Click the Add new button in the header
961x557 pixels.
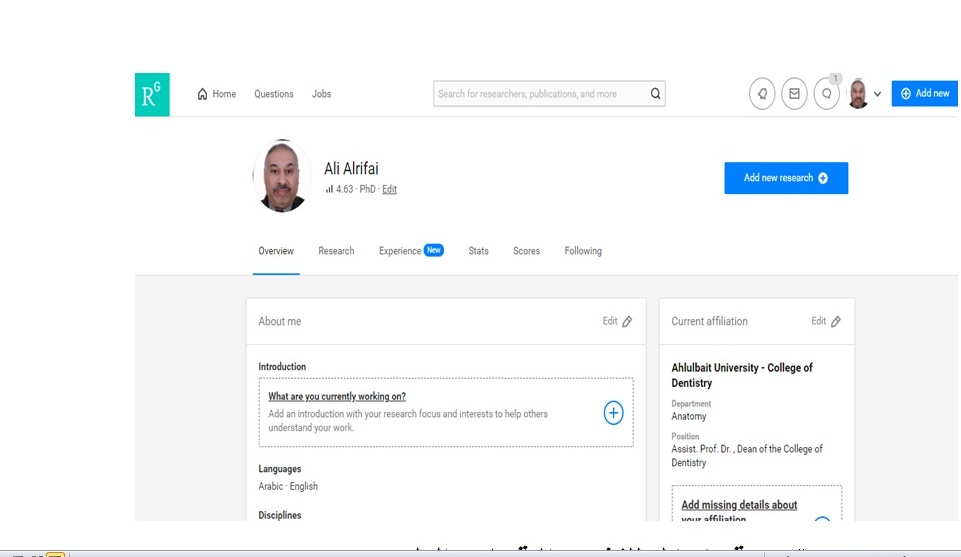pyautogui.click(x=924, y=94)
